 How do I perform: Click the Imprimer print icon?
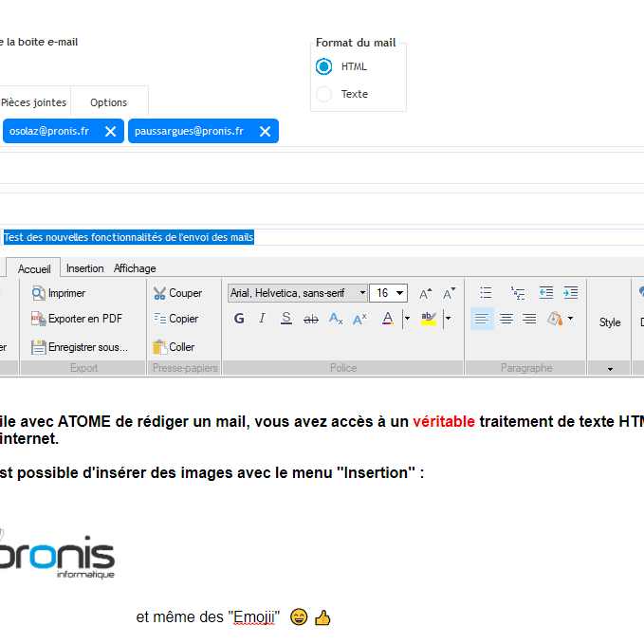point(39,294)
